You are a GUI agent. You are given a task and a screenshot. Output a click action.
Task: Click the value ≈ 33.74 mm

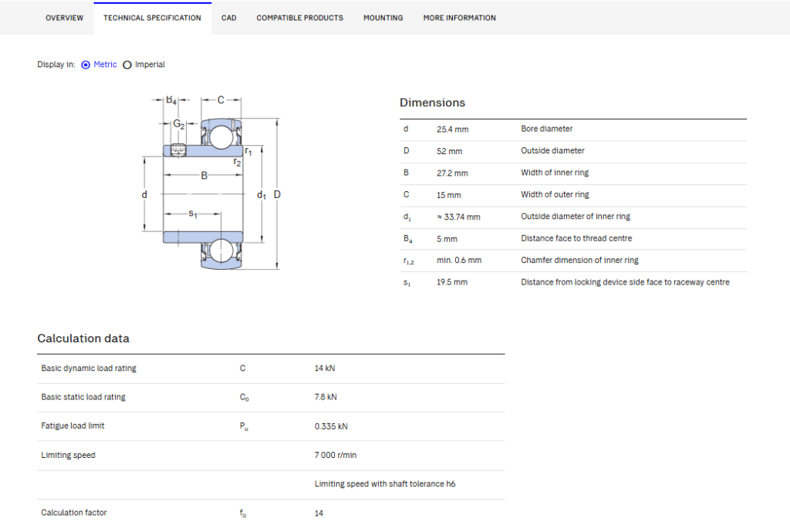coord(458,217)
